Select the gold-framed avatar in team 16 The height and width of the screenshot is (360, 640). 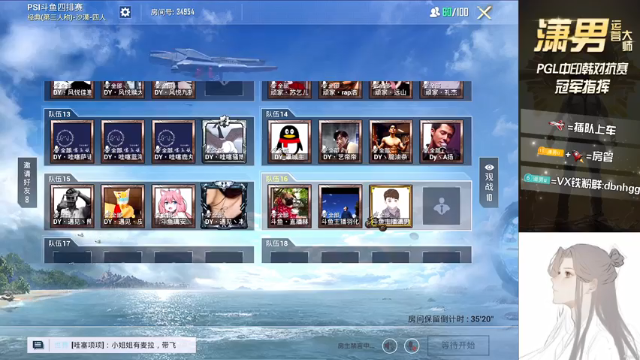pos(391,206)
